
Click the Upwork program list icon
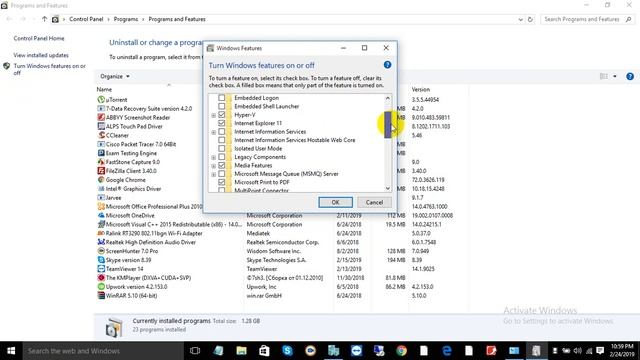[x=101, y=287]
